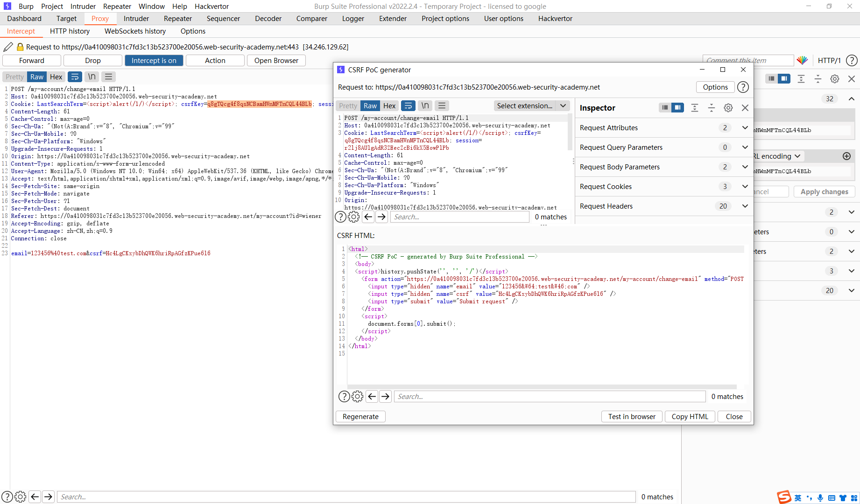Open Inspector settings gear in CSRF dialog

(728, 108)
